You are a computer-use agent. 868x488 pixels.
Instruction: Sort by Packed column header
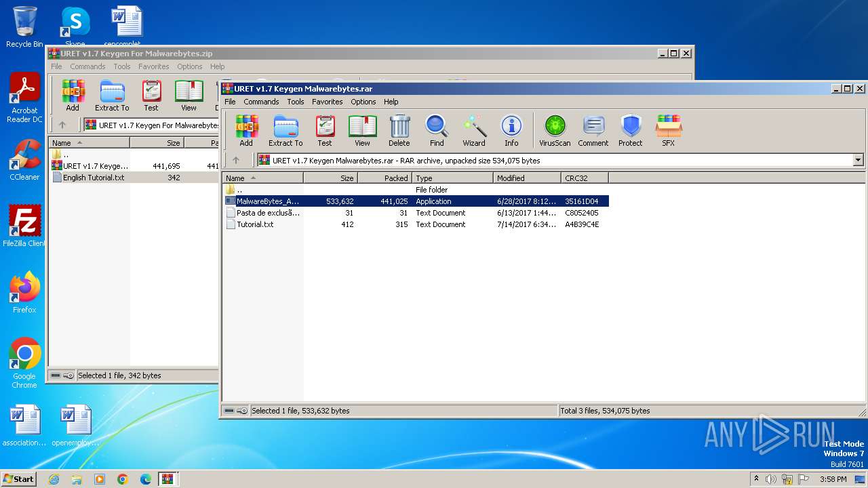(x=384, y=178)
